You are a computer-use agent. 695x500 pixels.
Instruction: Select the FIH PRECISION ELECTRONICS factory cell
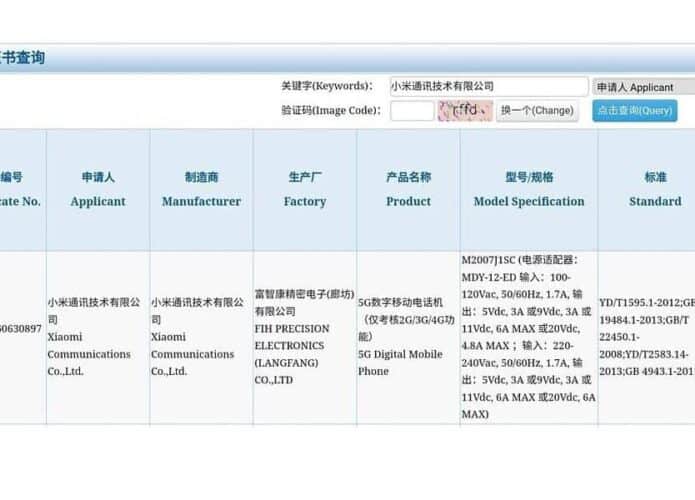[305, 337]
